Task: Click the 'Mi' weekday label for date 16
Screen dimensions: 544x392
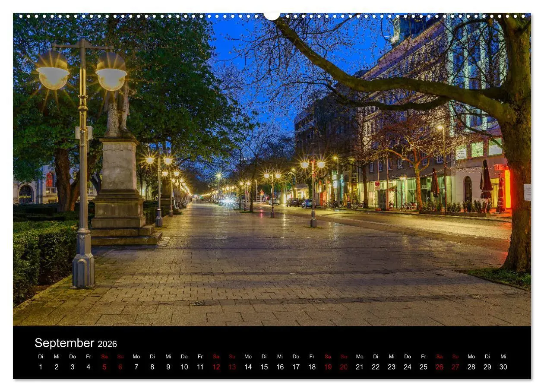Action: click(280, 357)
